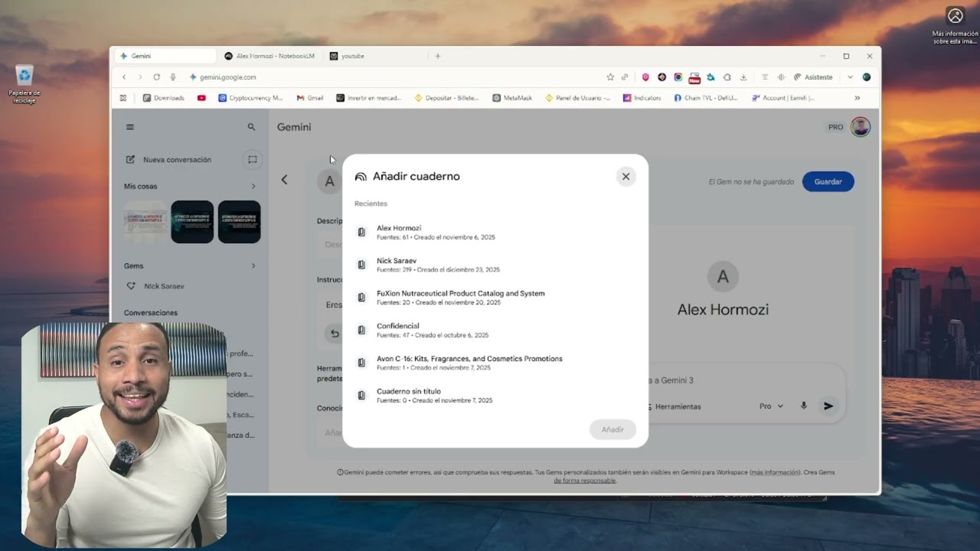This screenshot has width=980, height=551.
Task: Open the más información link
Action: [775, 472]
